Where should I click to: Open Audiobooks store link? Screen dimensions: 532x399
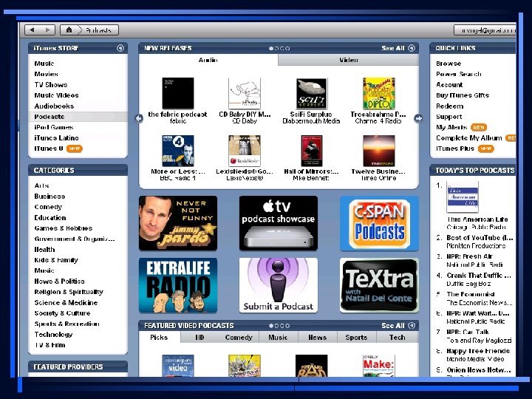pyautogui.click(x=54, y=106)
